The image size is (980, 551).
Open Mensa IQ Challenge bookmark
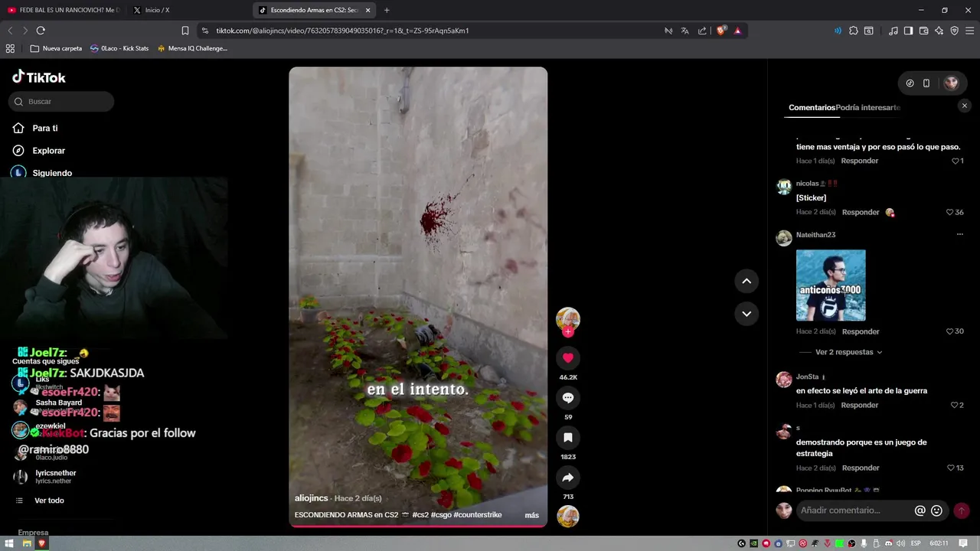192,48
